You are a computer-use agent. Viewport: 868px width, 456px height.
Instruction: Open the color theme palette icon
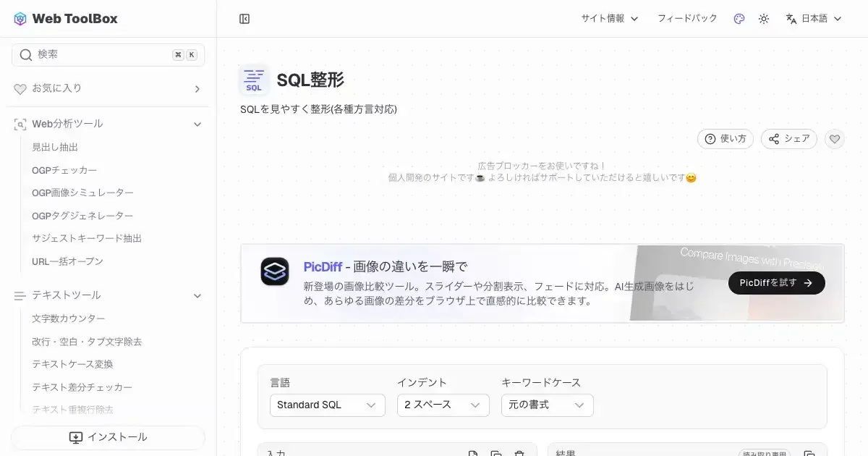point(739,19)
